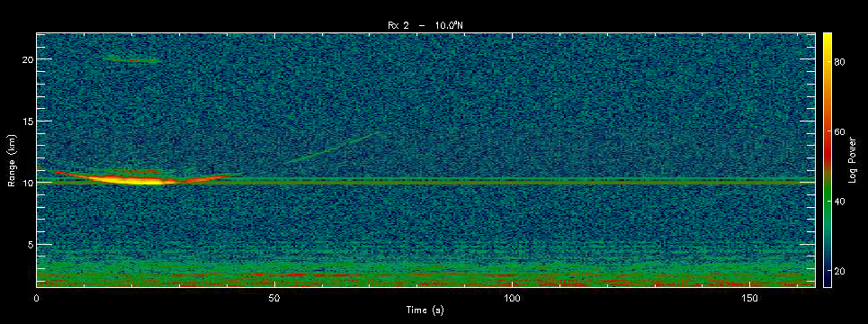Click the 5 tick label on the range axis

coord(28,244)
